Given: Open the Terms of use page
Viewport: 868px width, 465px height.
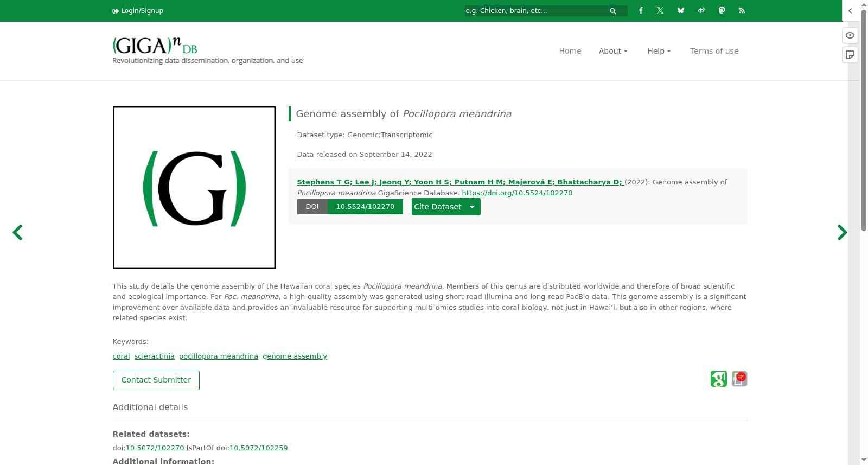Looking at the screenshot, I should pyautogui.click(x=714, y=51).
